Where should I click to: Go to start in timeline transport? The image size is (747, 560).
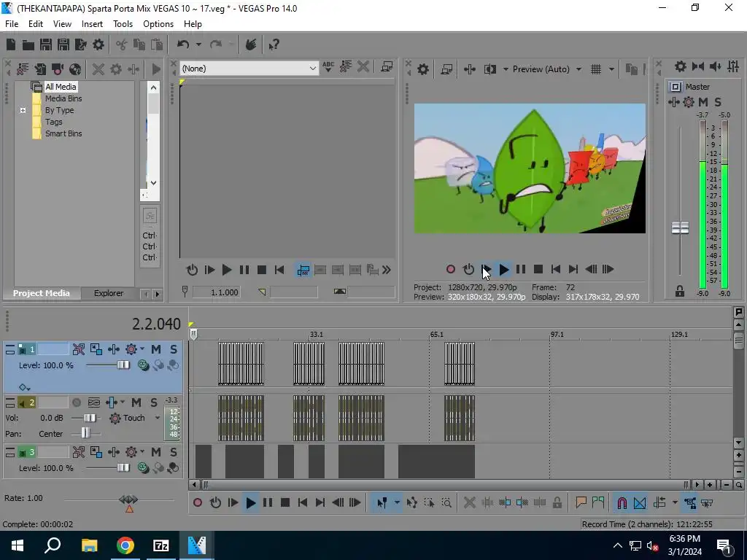pyautogui.click(x=303, y=502)
